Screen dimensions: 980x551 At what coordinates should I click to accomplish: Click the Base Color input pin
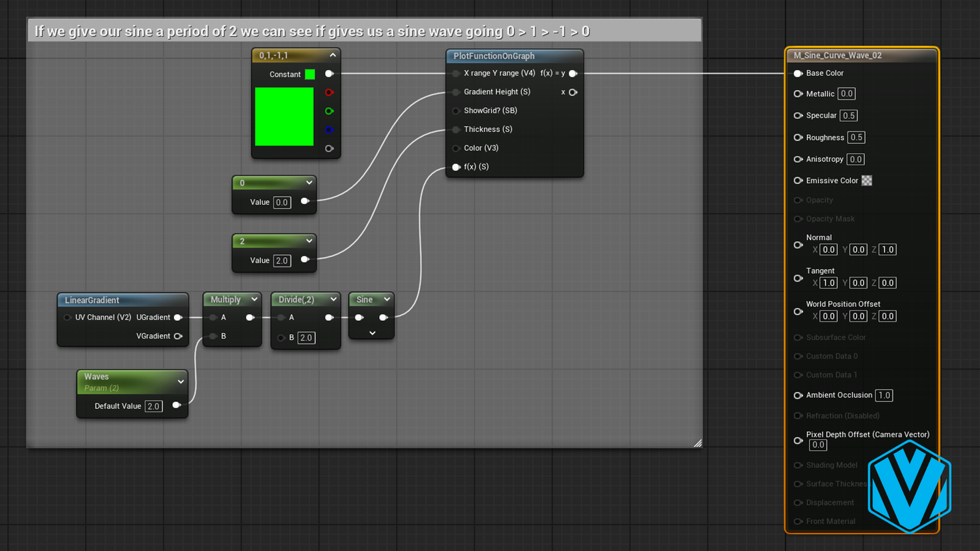pos(798,73)
